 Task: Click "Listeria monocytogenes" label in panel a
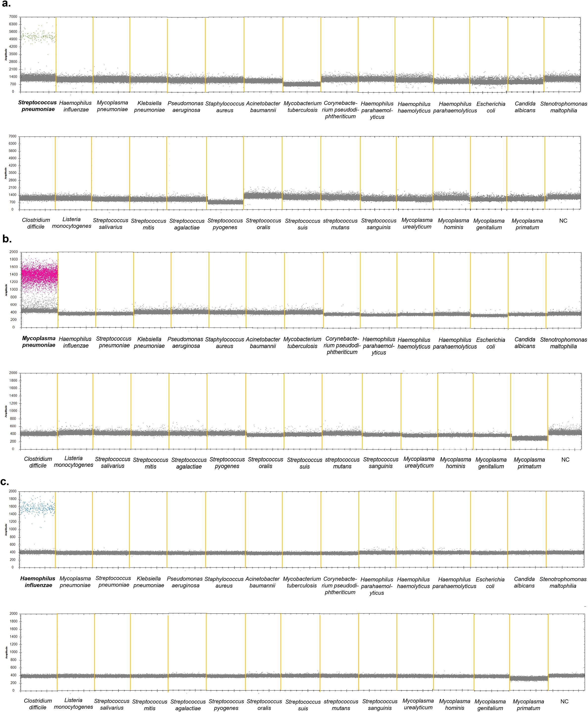click(71, 223)
